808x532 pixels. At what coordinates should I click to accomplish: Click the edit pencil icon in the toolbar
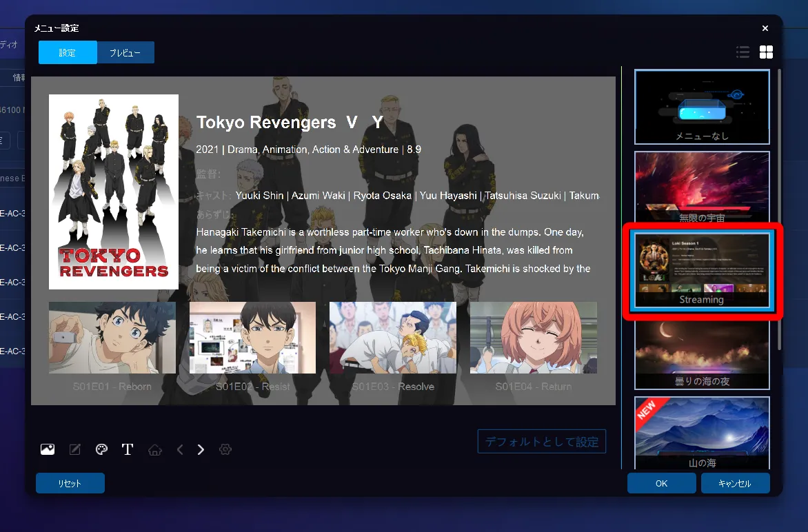tap(74, 449)
